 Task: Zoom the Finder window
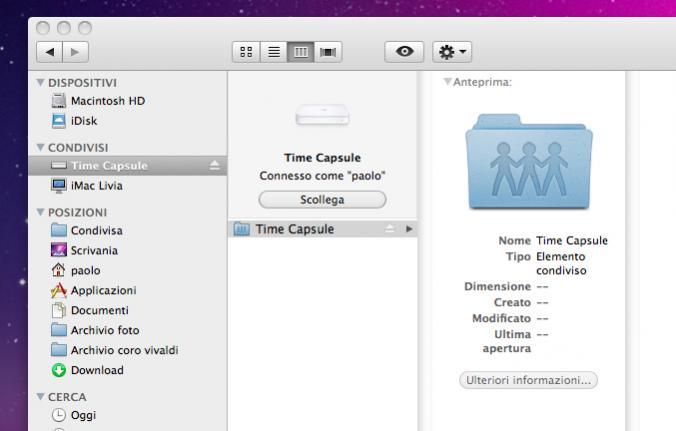85,28
